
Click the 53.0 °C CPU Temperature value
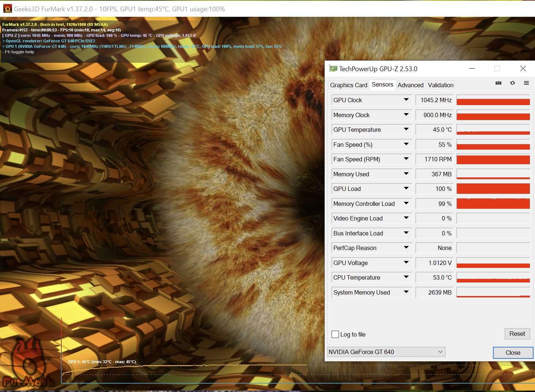434,277
